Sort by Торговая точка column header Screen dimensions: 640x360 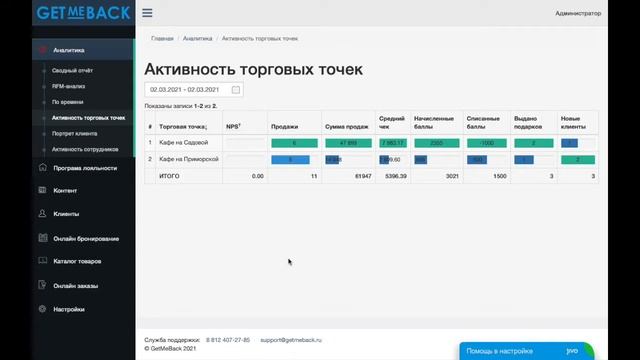[183, 127]
